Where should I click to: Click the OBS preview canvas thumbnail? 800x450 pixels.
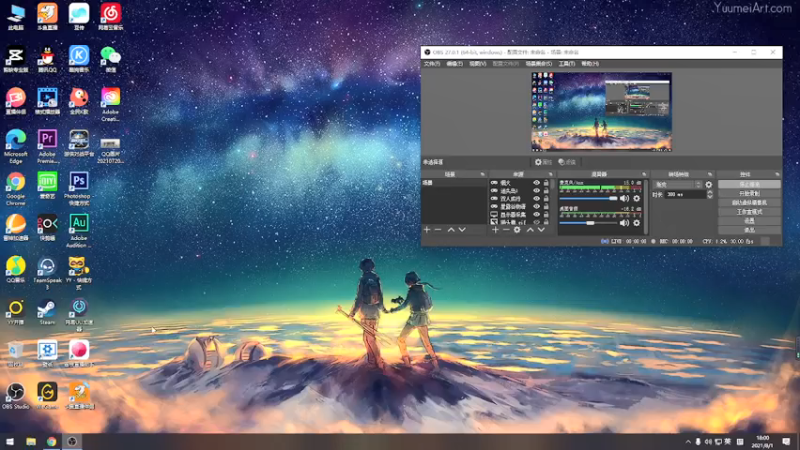click(x=602, y=112)
